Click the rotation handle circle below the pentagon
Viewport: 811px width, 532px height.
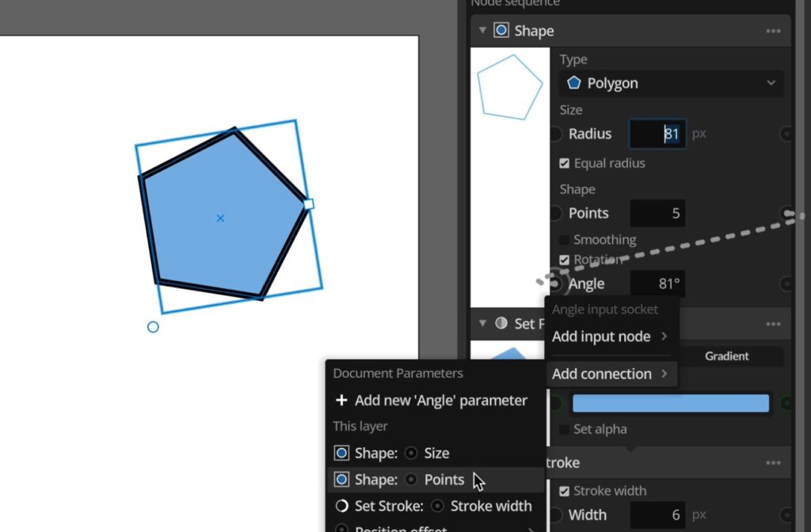click(154, 327)
